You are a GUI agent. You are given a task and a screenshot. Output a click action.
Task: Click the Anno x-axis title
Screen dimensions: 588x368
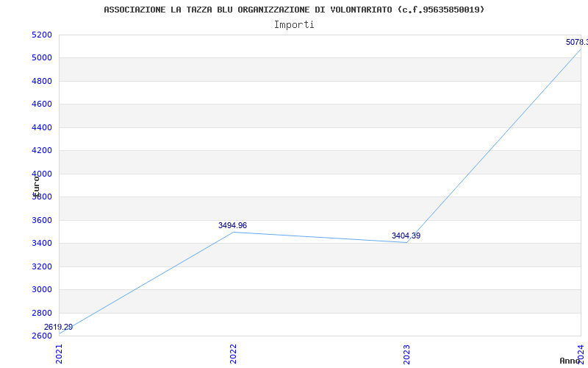click(570, 361)
